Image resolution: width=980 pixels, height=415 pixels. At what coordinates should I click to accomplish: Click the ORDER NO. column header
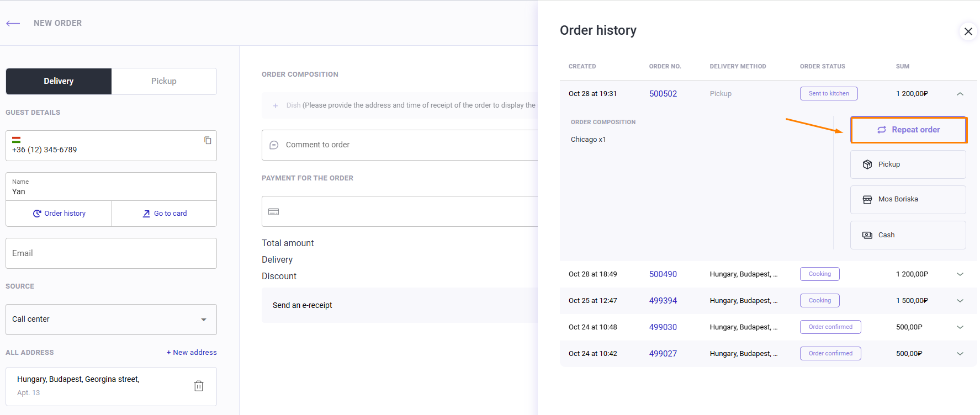[665, 66]
